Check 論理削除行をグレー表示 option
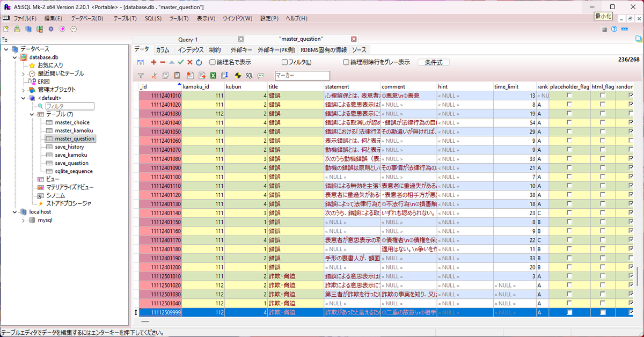Screen dimensions: 644x337 346,62
